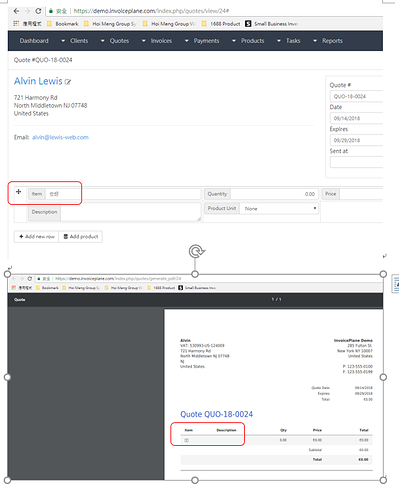Open the apps grid icon in the upper bookmarks bar
This screenshot has width=399, height=500.
click(x=16, y=24)
